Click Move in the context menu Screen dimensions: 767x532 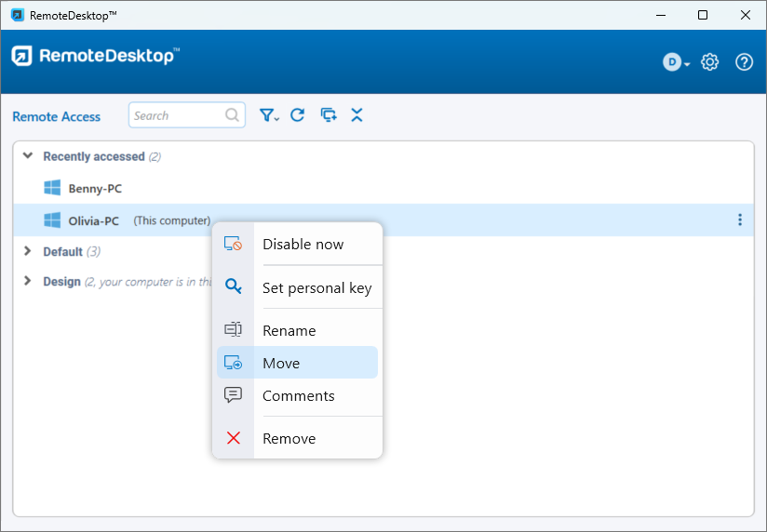click(281, 364)
